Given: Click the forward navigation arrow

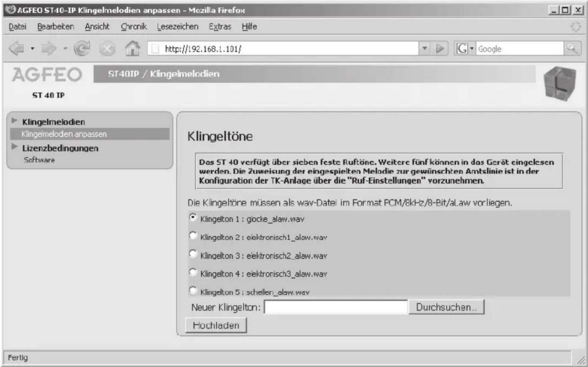Looking at the screenshot, I should 48,49.
